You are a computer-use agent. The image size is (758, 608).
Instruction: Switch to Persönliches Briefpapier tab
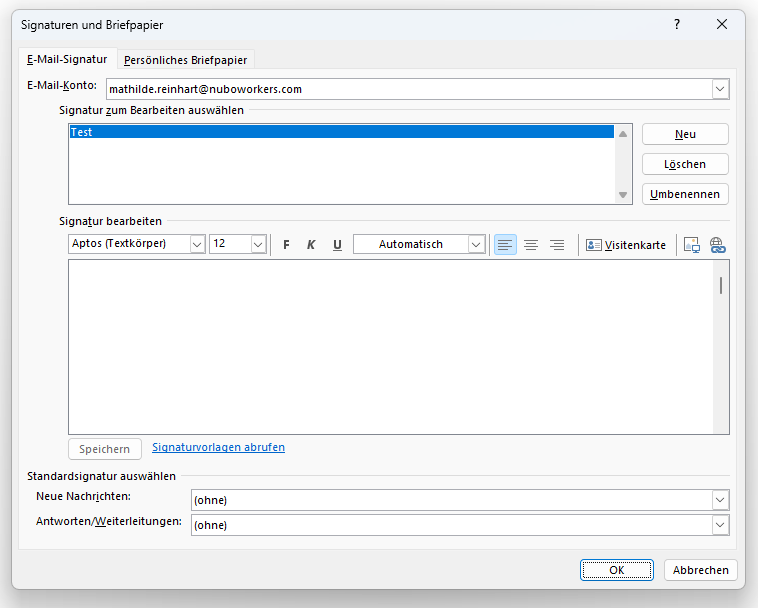point(185,60)
